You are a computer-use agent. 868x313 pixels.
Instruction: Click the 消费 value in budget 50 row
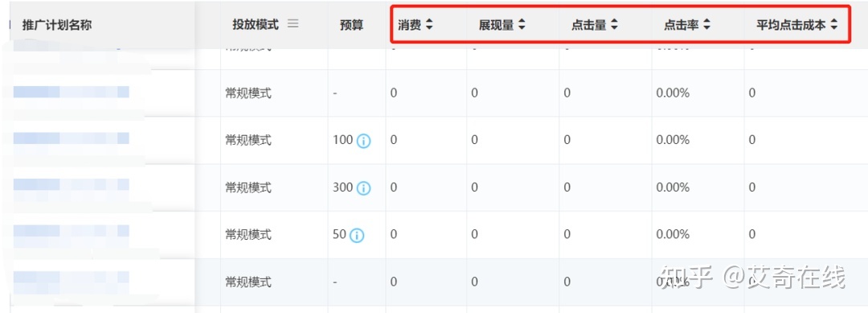pyautogui.click(x=394, y=235)
